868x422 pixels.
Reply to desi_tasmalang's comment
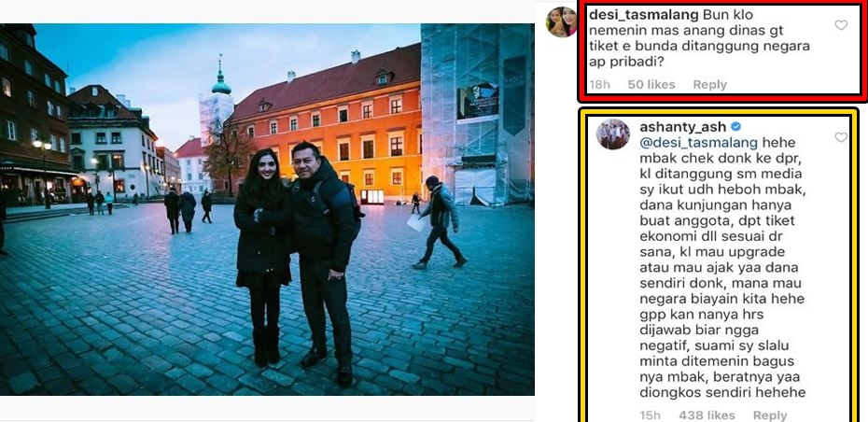pos(709,85)
